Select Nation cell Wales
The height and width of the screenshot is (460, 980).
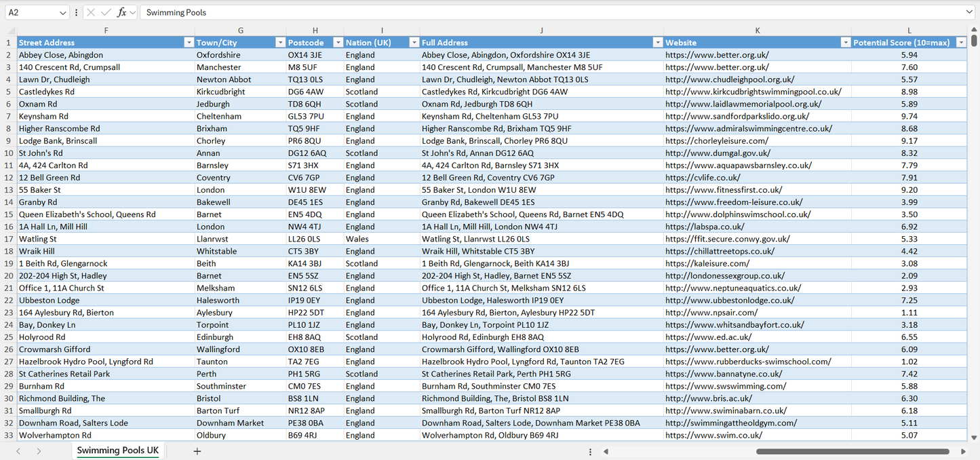[x=382, y=239]
